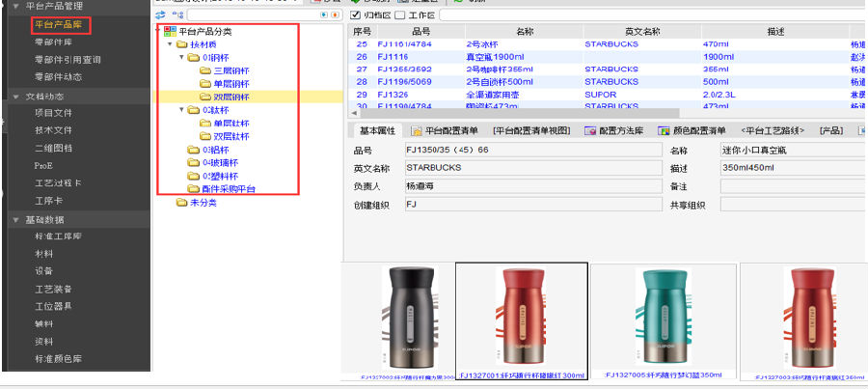
Task: Click the folder icon of 配件采购平台
Action: [193, 189]
